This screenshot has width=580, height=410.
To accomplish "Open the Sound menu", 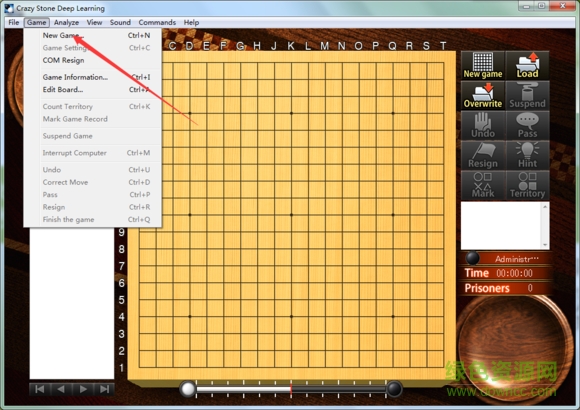I will (120, 23).
